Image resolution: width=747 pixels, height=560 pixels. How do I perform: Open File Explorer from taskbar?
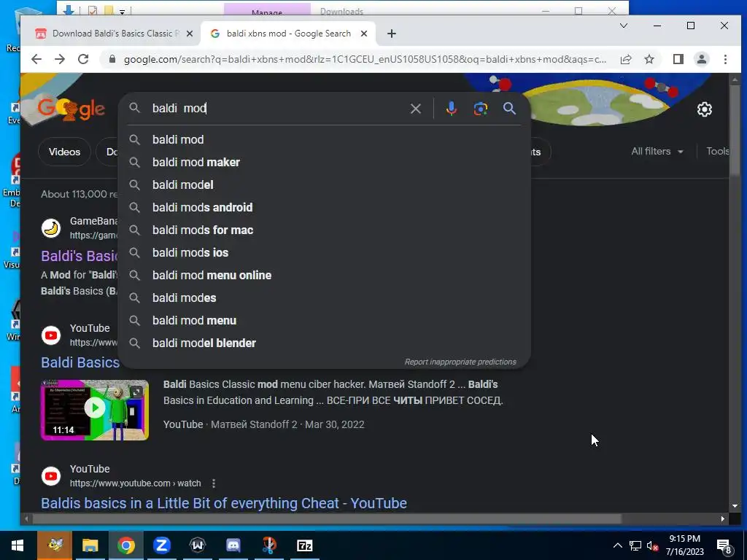point(90,545)
